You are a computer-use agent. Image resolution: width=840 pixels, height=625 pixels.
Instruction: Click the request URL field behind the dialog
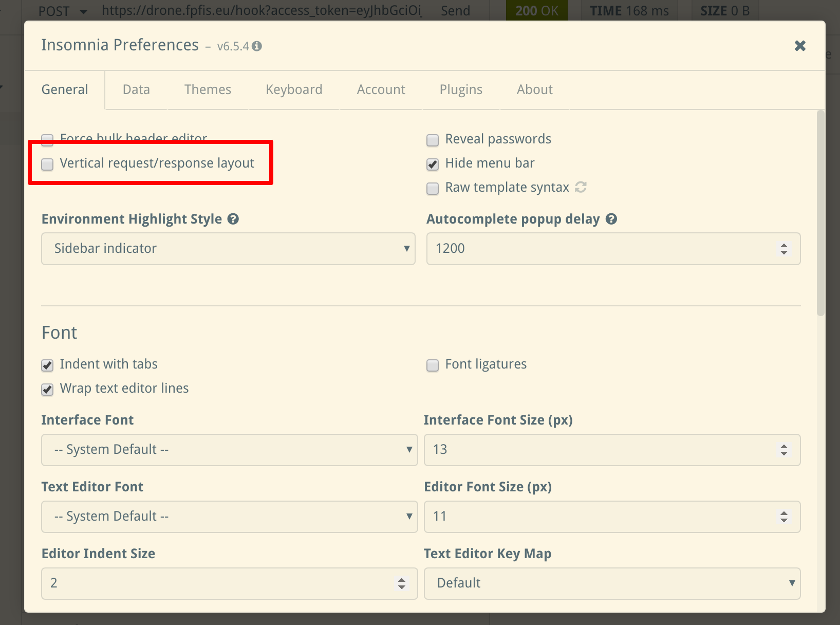click(262, 11)
